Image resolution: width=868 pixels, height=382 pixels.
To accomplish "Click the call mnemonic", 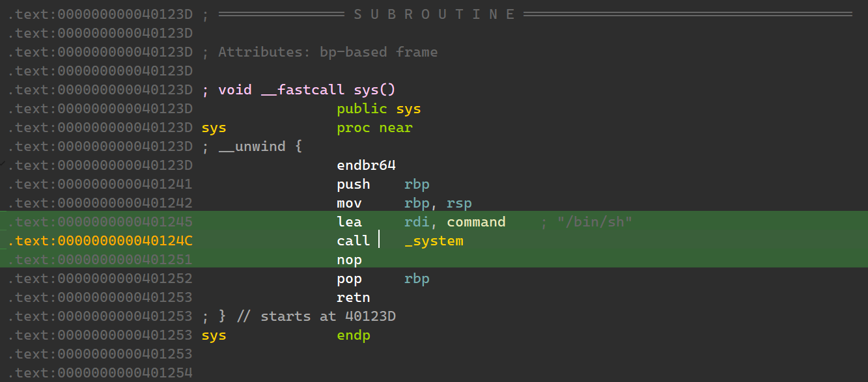I will tap(354, 241).
